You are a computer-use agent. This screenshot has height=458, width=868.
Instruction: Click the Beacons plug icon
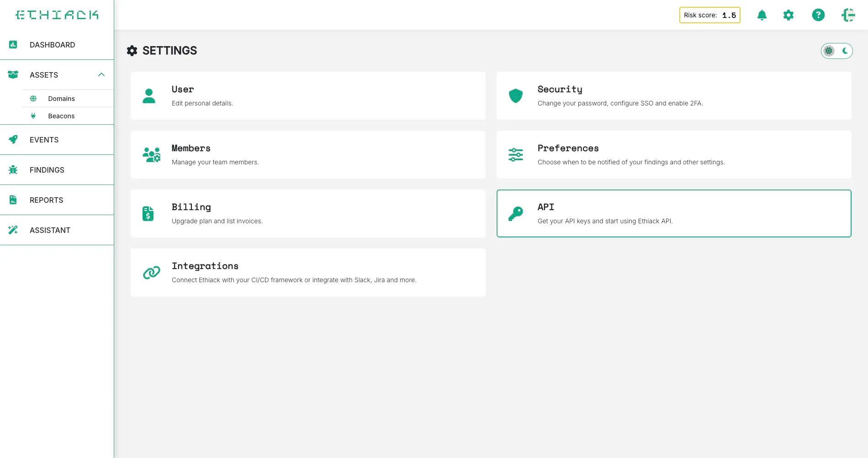33,116
